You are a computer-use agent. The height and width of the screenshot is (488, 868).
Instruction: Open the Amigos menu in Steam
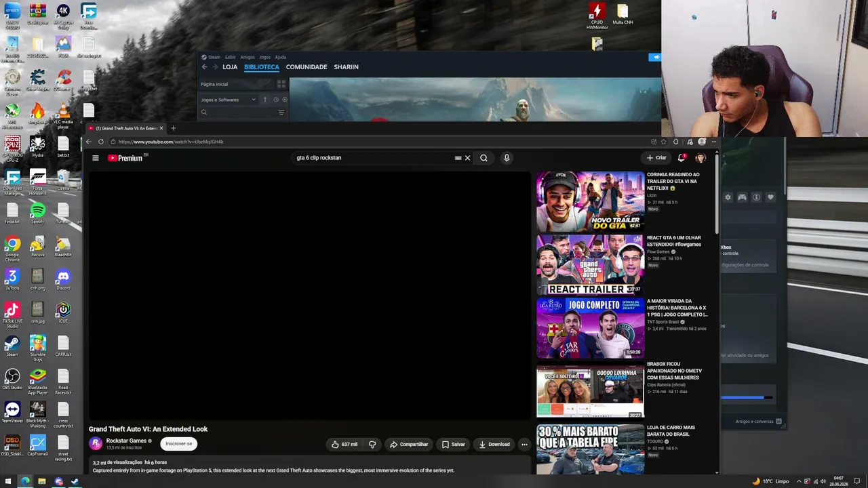[x=247, y=57]
